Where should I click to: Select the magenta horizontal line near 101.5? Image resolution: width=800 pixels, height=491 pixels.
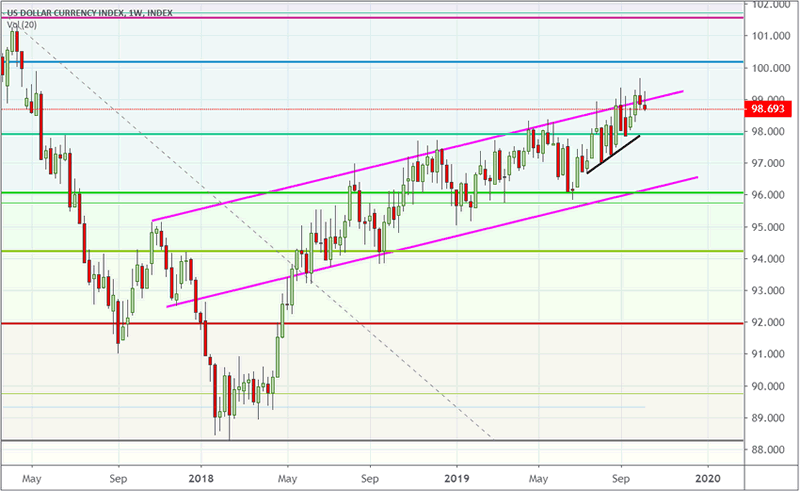372,18
